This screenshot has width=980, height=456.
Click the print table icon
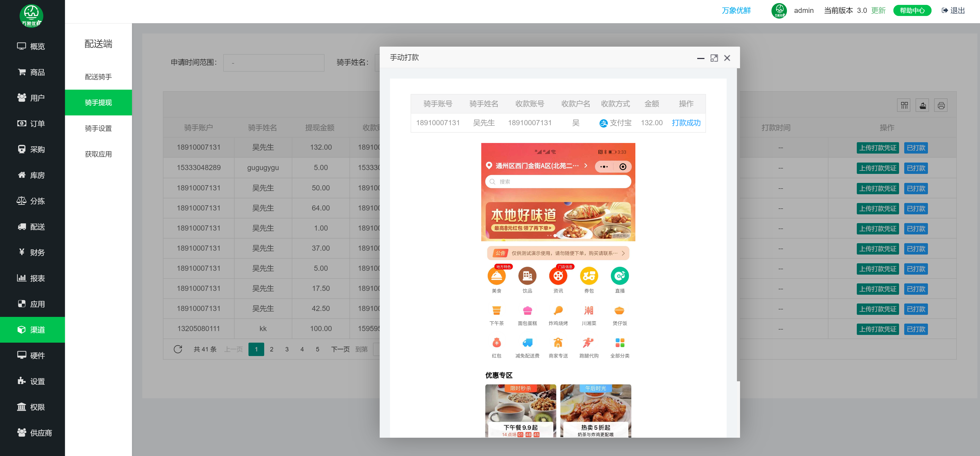coord(941,105)
